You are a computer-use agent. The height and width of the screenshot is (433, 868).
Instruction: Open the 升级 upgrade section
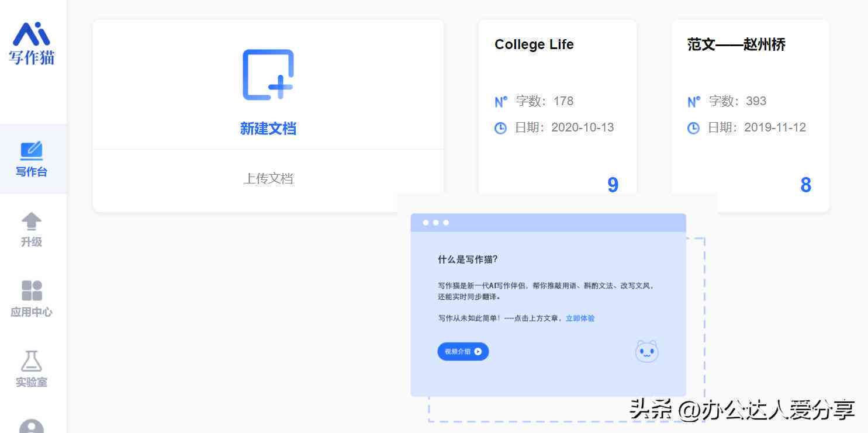32,230
